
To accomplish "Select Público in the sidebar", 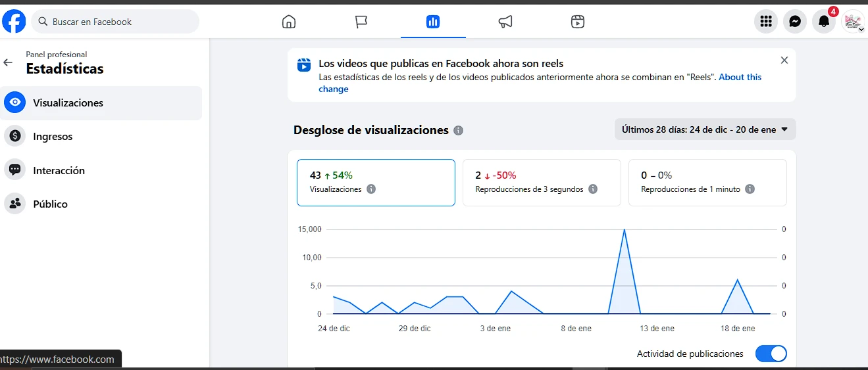I will (x=50, y=204).
